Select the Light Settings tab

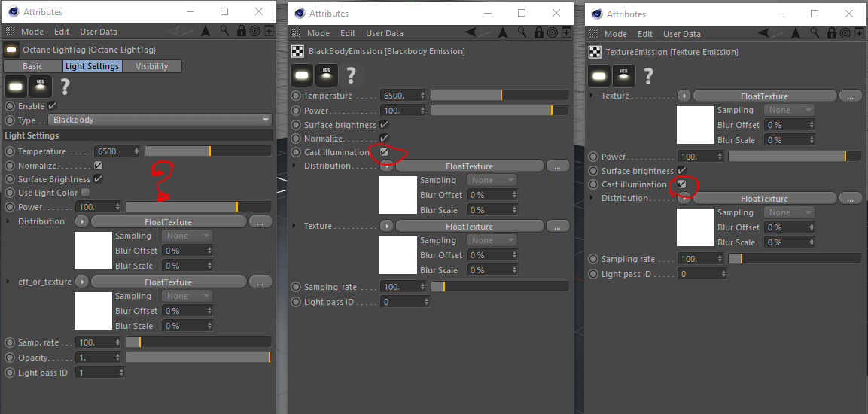[x=92, y=66]
